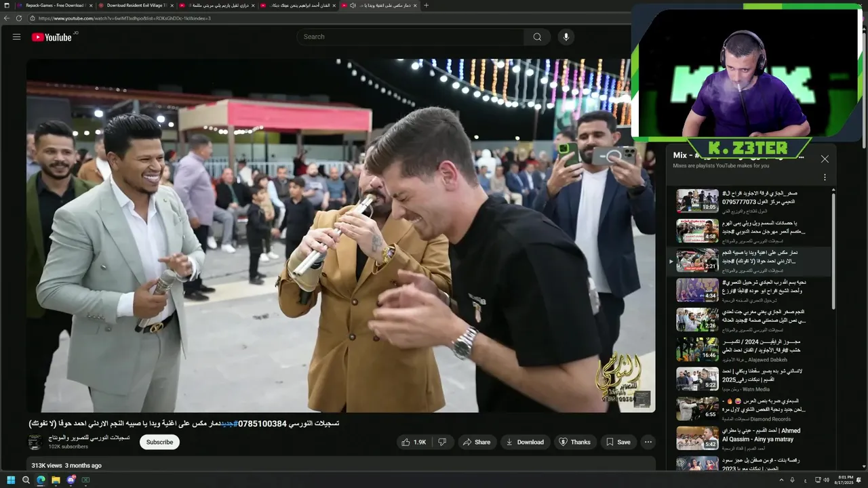Screen dimensions: 868x488
Task: Open the channel avatar under video title
Action: (x=35, y=442)
